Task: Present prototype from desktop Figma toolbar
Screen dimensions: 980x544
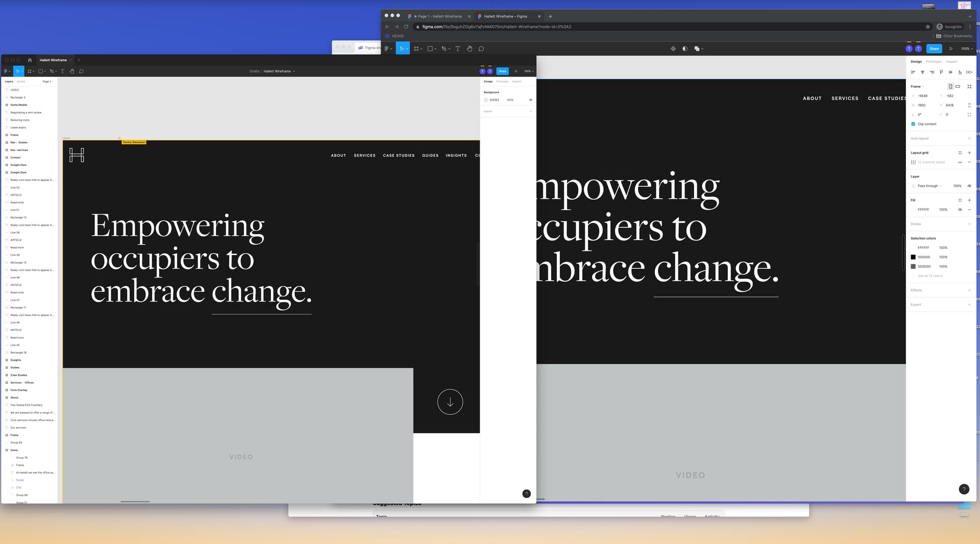Action: click(516, 72)
